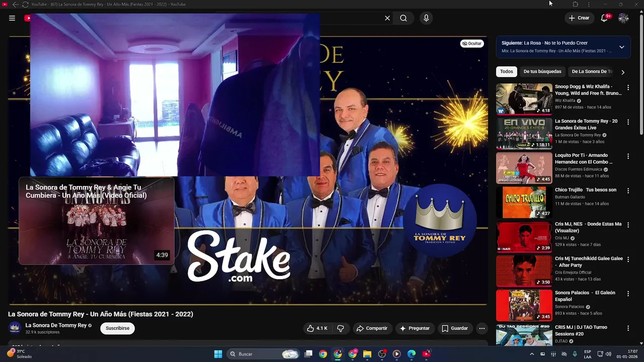Open YouTube notifications bell

[x=605, y=18]
